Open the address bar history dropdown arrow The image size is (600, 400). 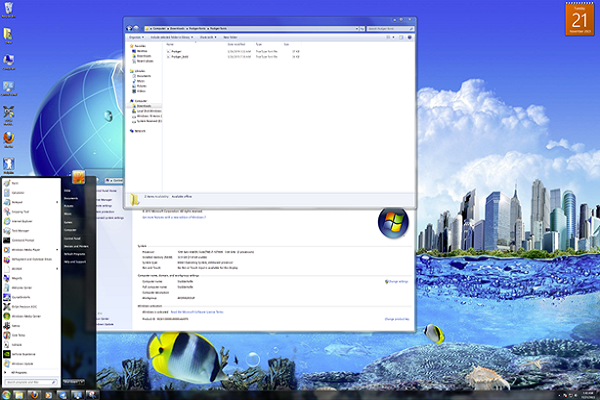[357, 29]
